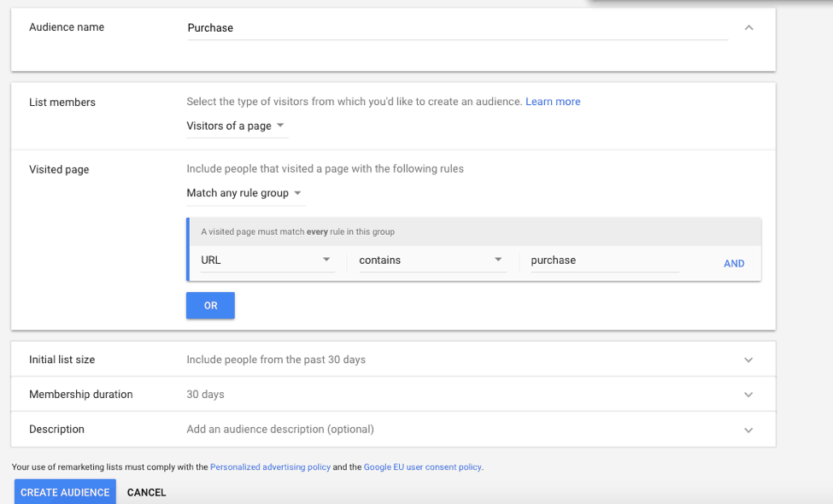Open the URL rule type dropdown

click(266, 261)
